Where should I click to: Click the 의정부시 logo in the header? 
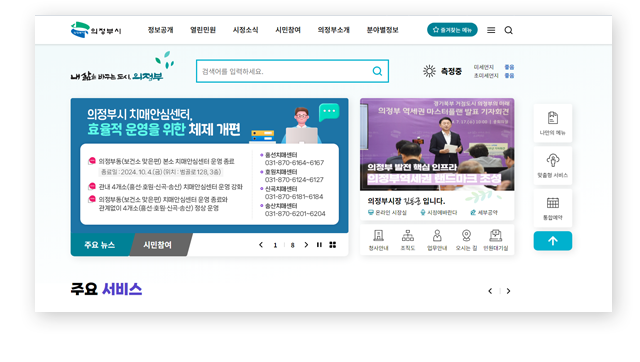(x=96, y=30)
